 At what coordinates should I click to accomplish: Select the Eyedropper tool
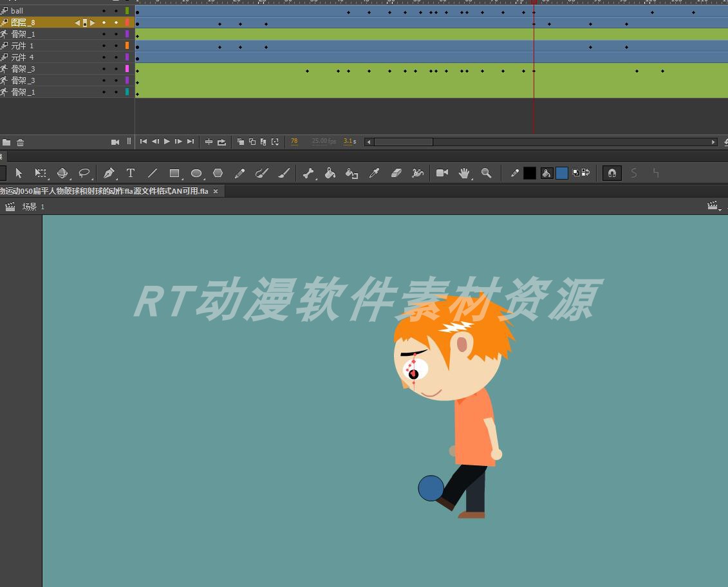click(x=374, y=173)
